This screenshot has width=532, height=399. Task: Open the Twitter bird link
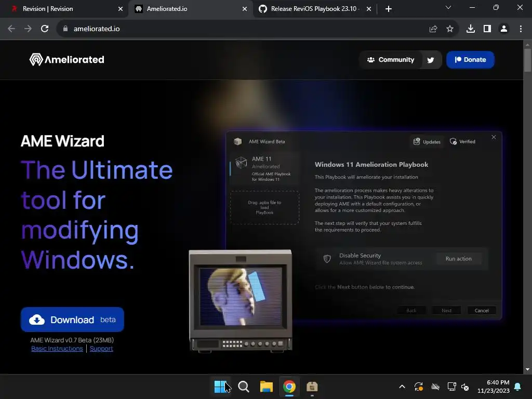pos(431,60)
